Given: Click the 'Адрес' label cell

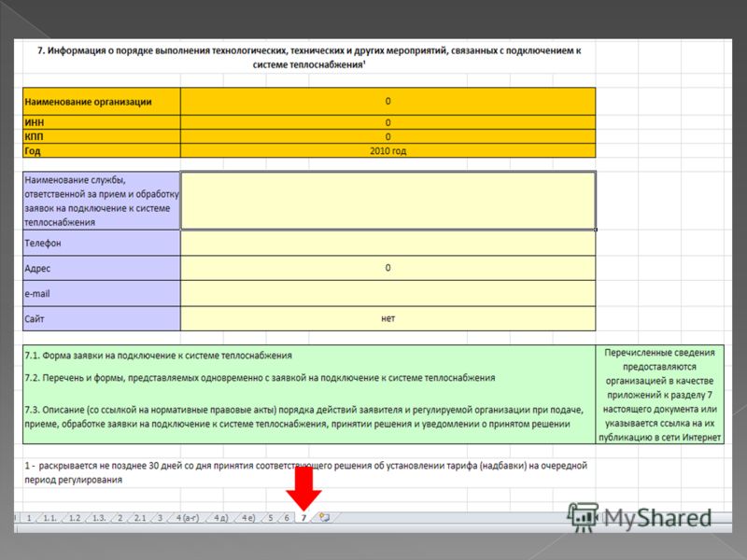Looking at the screenshot, I should (102, 268).
